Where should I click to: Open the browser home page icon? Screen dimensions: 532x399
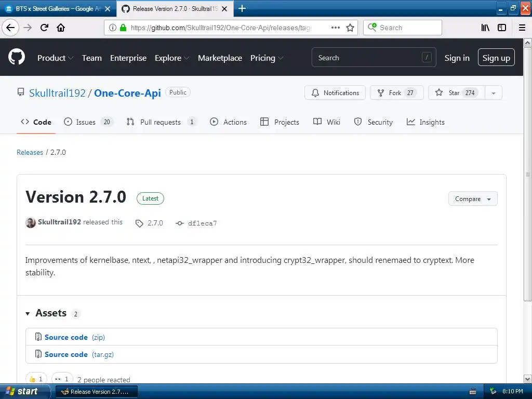coord(61,28)
